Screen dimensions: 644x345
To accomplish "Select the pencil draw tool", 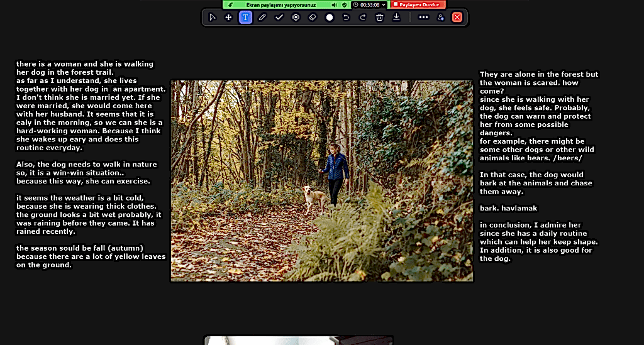I will (x=262, y=18).
